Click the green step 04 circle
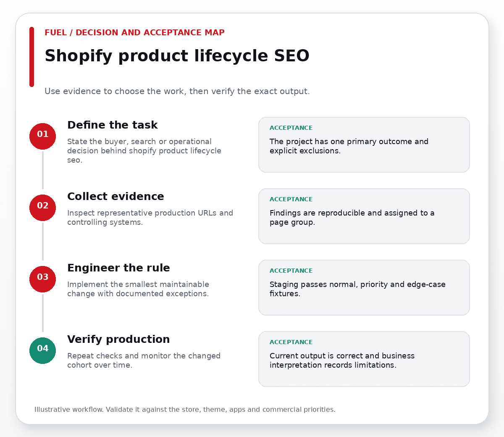Screen dimensions: 504x437 [42, 350]
